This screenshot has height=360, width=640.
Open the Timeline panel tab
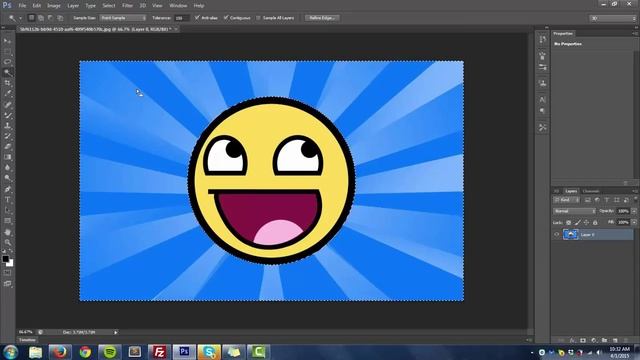[x=27, y=340]
